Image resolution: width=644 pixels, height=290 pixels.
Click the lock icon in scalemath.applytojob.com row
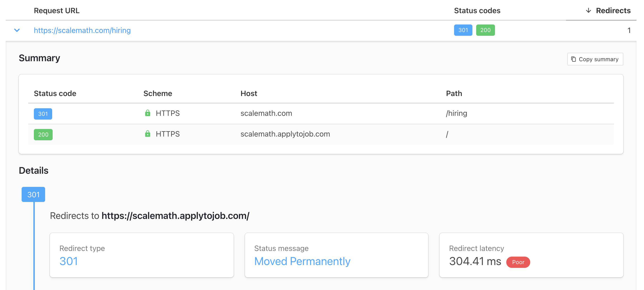coord(148,134)
